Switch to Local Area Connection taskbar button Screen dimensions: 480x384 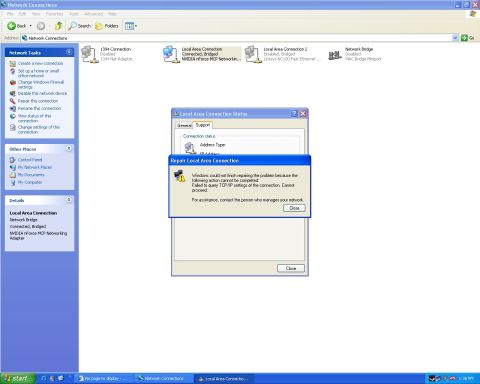[223, 378]
